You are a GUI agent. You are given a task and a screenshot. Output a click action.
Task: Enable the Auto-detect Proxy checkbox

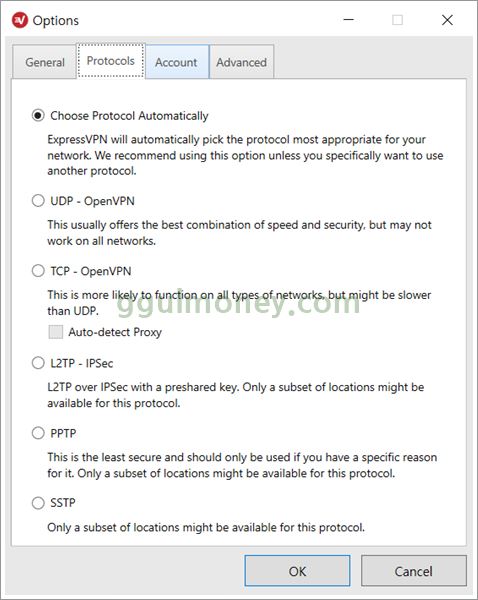coord(55,332)
